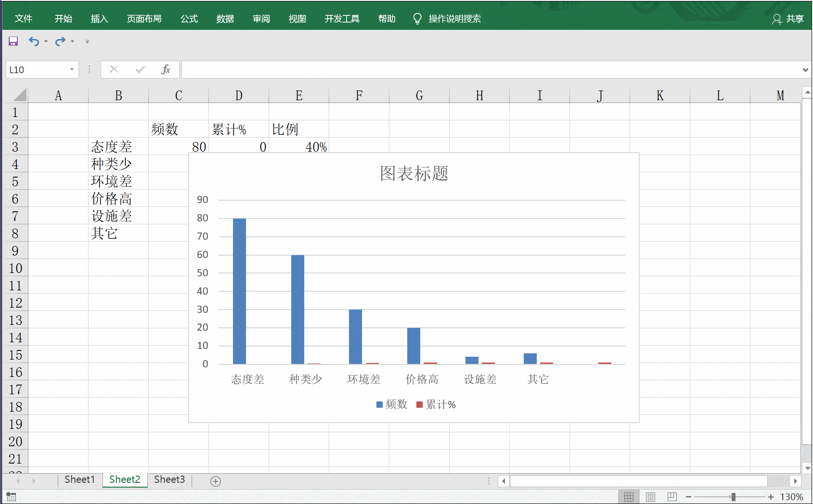Click the Redo arrow icon
Screen dimensions: 813x504
(60, 41)
